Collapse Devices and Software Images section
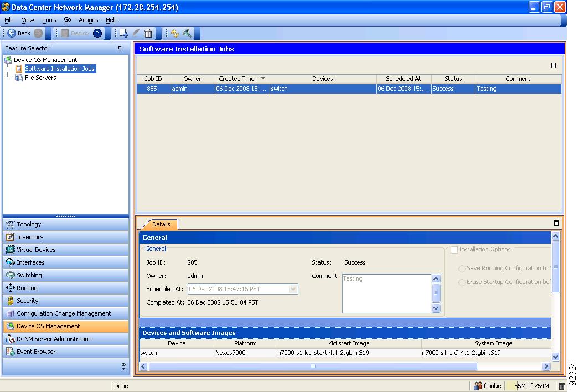The height and width of the screenshot is (392, 578). tap(345, 333)
